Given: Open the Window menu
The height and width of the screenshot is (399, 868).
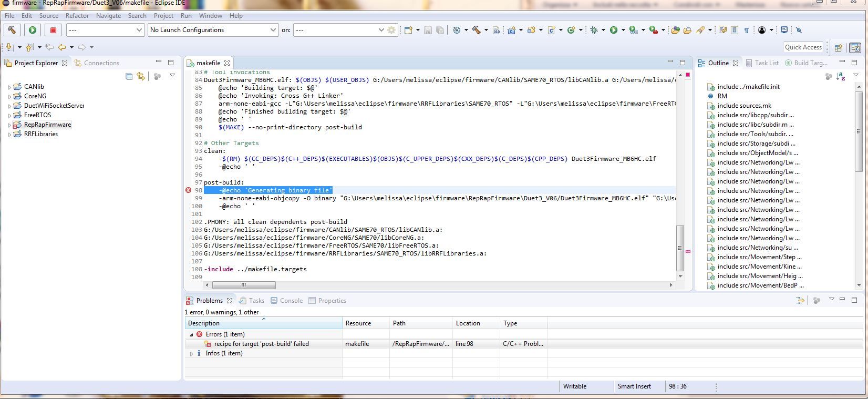Looking at the screenshot, I should [x=210, y=16].
